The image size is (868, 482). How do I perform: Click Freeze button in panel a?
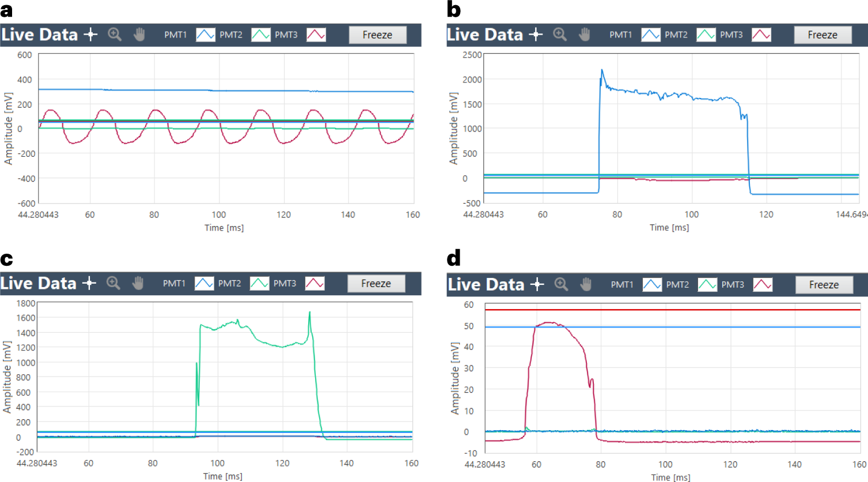point(377,35)
